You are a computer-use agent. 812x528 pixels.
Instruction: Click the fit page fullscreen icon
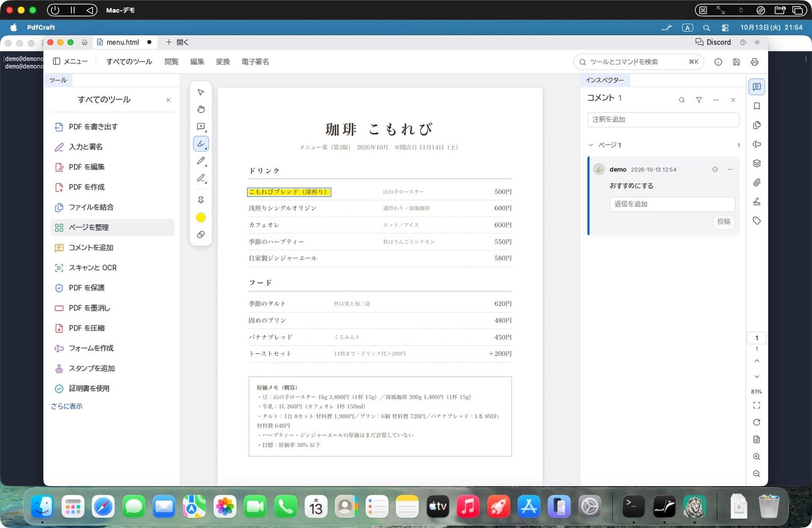(757, 405)
